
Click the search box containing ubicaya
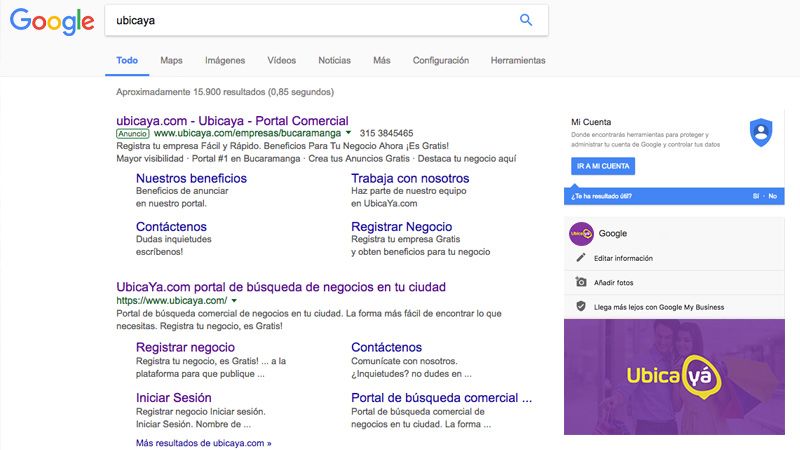(310, 20)
